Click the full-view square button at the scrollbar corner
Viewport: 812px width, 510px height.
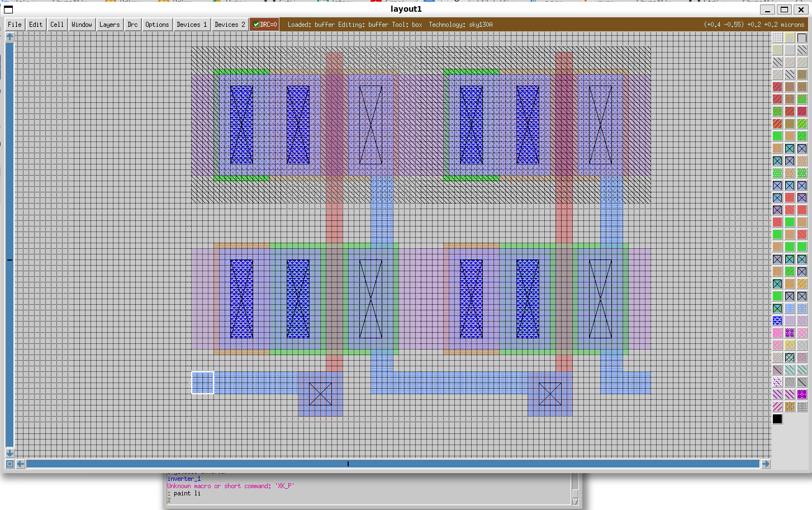(x=10, y=464)
